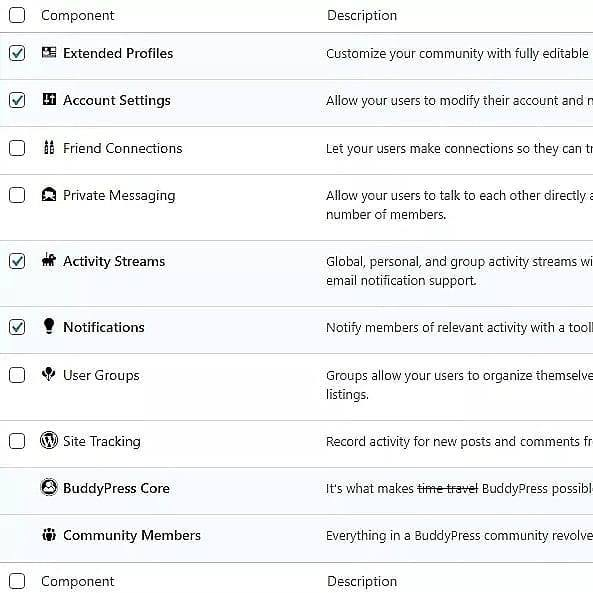Click the struck-through 'time travel' text
This screenshot has width=593, height=593.
point(447,489)
